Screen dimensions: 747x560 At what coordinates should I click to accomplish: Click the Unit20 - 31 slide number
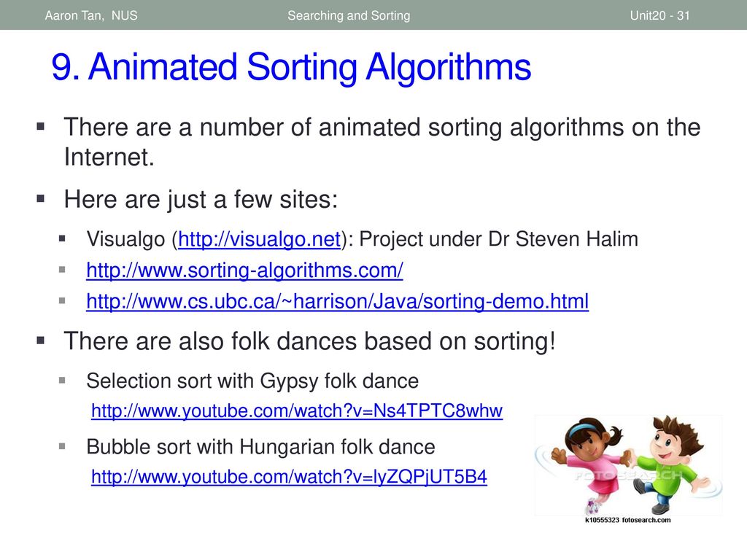tap(659, 15)
